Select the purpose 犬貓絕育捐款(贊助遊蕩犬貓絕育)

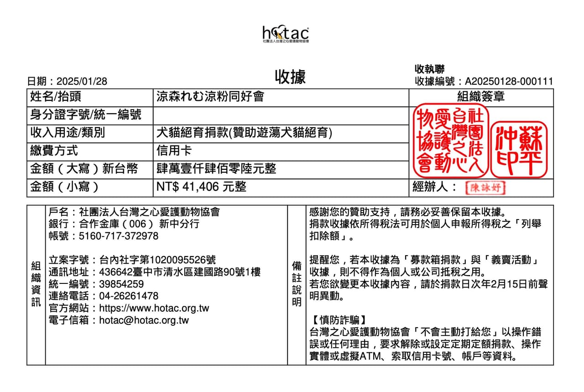pos(245,133)
